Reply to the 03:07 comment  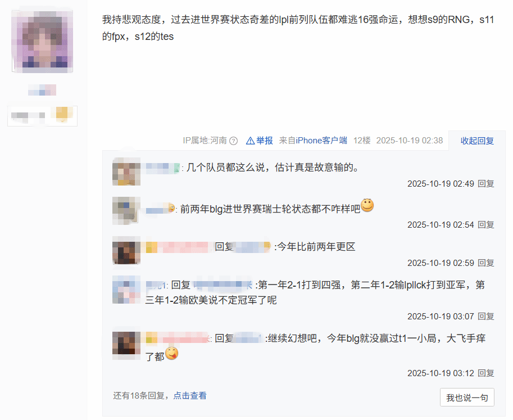(x=486, y=316)
